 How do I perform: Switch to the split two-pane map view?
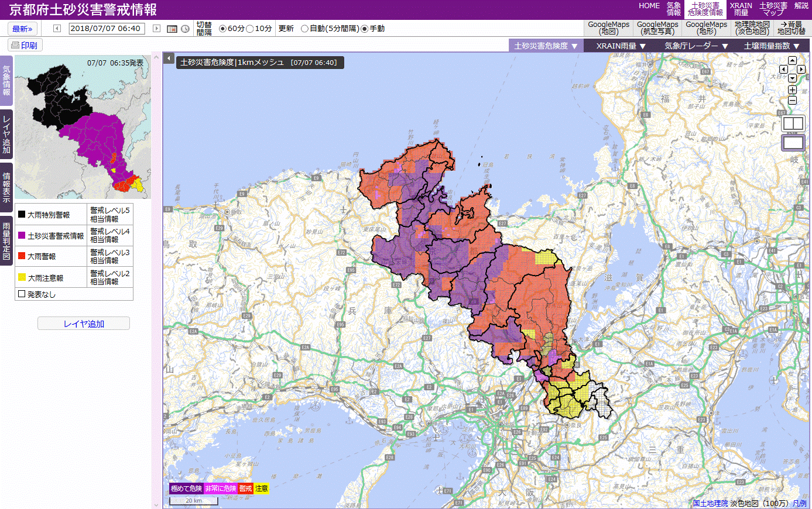[x=793, y=123]
